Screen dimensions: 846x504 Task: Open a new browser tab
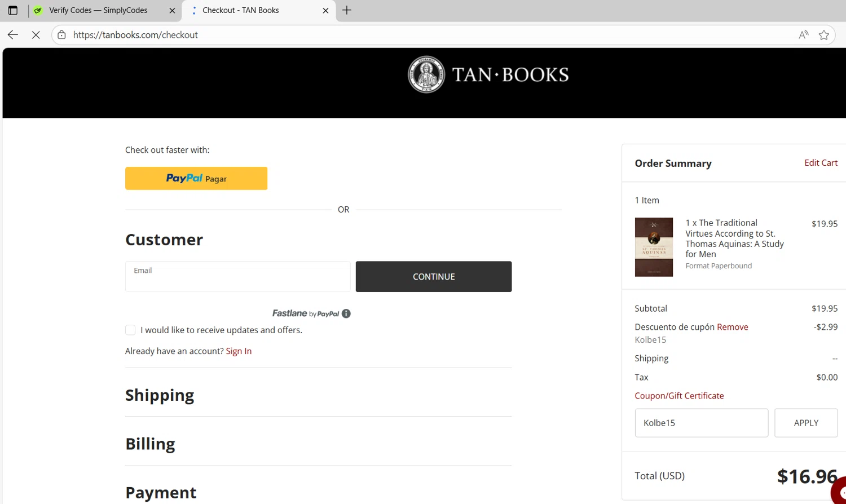pos(347,10)
